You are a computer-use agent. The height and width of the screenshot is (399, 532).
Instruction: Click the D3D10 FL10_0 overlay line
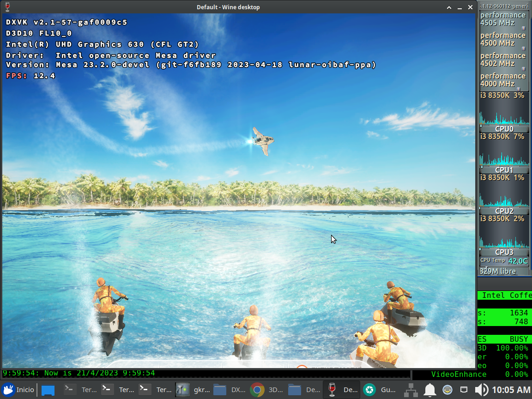(39, 33)
